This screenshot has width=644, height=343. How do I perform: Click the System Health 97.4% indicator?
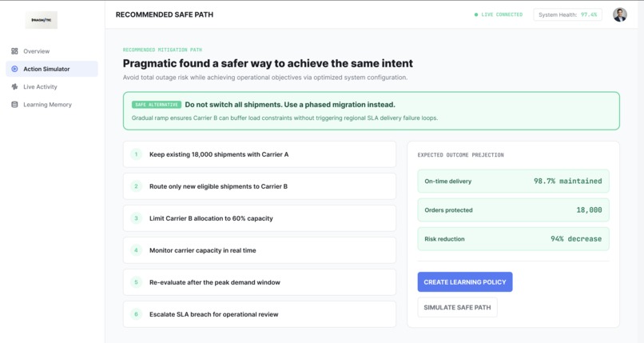tap(567, 14)
